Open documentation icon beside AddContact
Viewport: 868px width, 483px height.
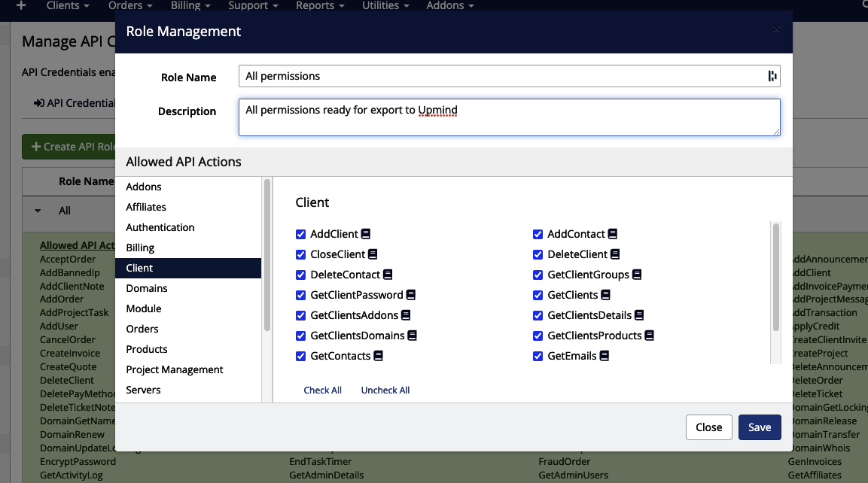tap(612, 234)
